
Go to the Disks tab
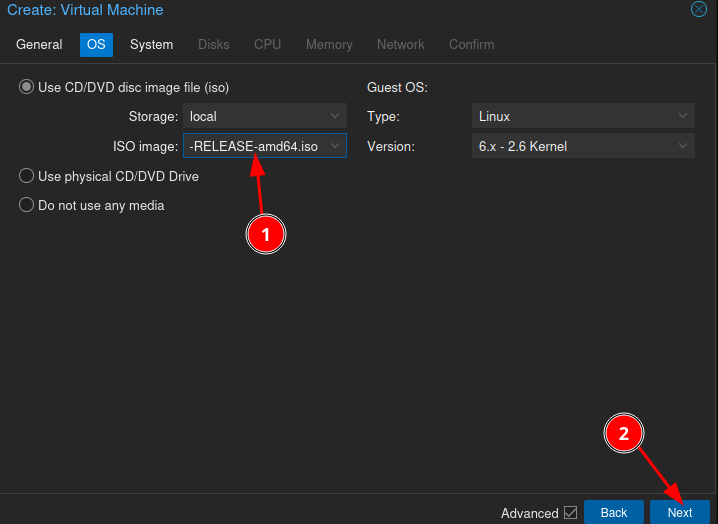tap(213, 45)
